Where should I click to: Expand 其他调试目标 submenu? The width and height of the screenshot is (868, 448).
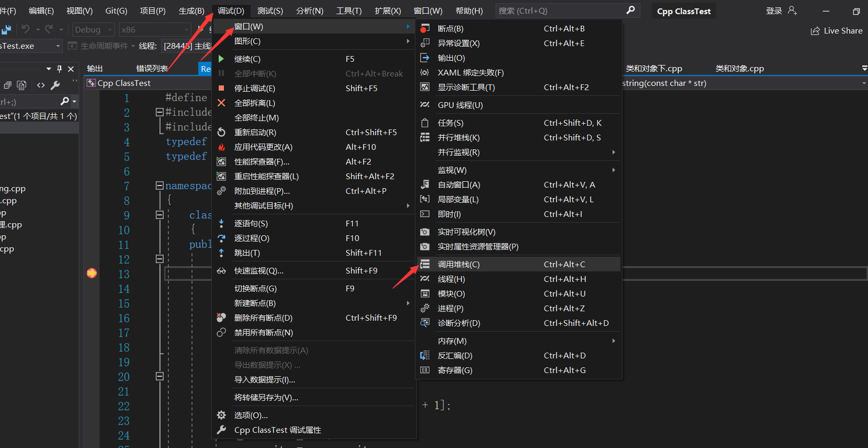pyautogui.click(x=314, y=206)
